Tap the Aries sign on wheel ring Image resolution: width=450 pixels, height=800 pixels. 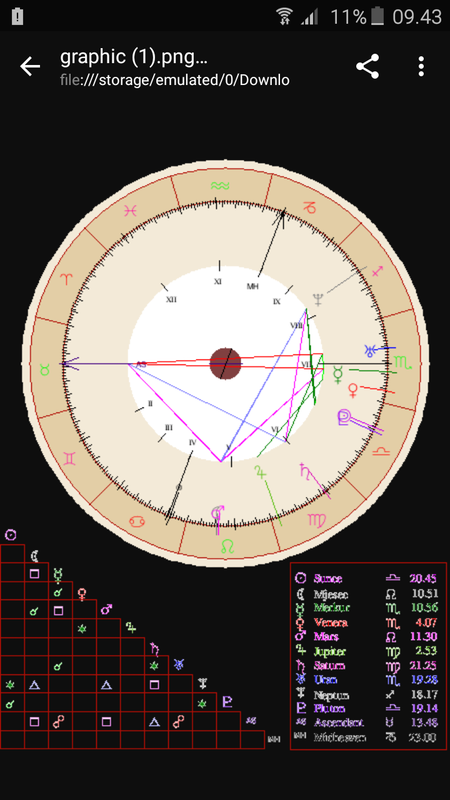point(67,279)
